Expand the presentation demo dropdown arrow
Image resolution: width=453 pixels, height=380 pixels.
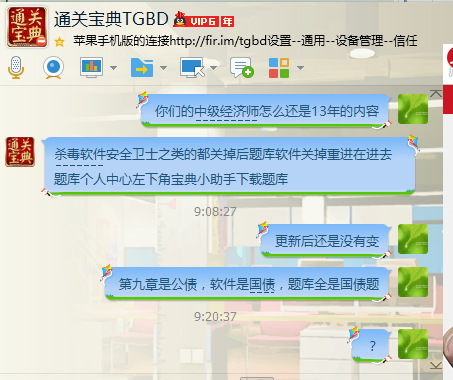point(113,68)
